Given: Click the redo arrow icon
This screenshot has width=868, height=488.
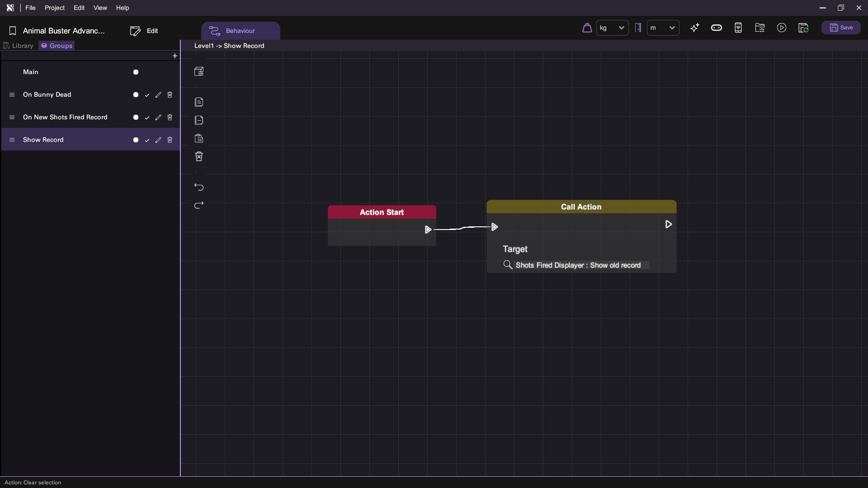Looking at the screenshot, I should pos(199,206).
